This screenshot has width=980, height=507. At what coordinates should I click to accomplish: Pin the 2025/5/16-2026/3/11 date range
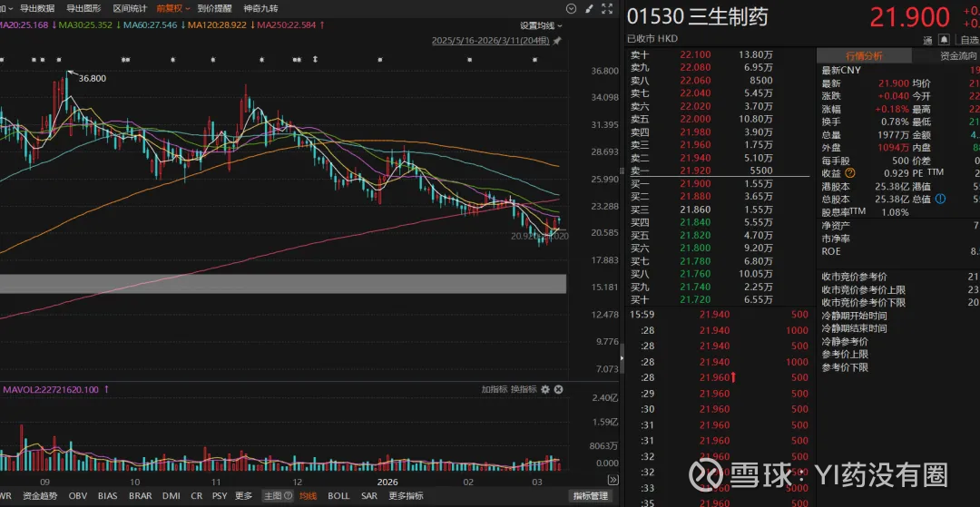pos(557,41)
